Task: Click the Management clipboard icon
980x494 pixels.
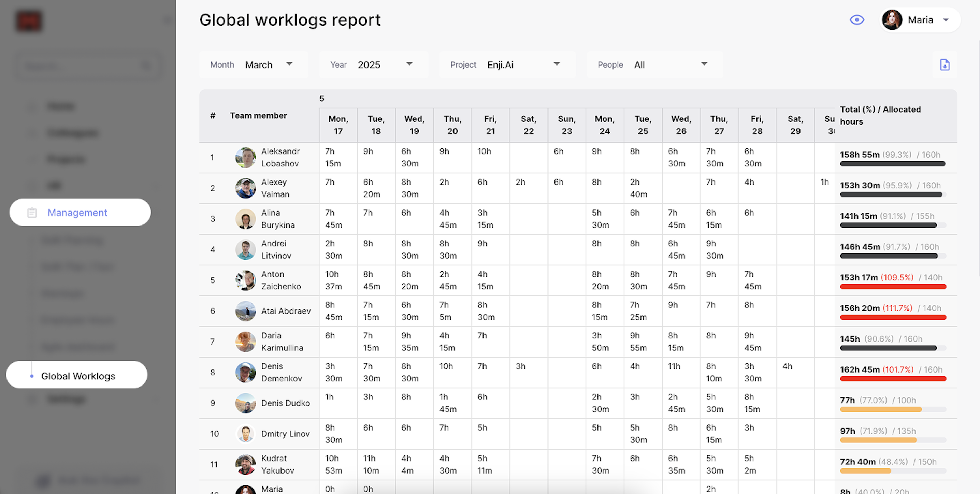Action: pyautogui.click(x=32, y=213)
